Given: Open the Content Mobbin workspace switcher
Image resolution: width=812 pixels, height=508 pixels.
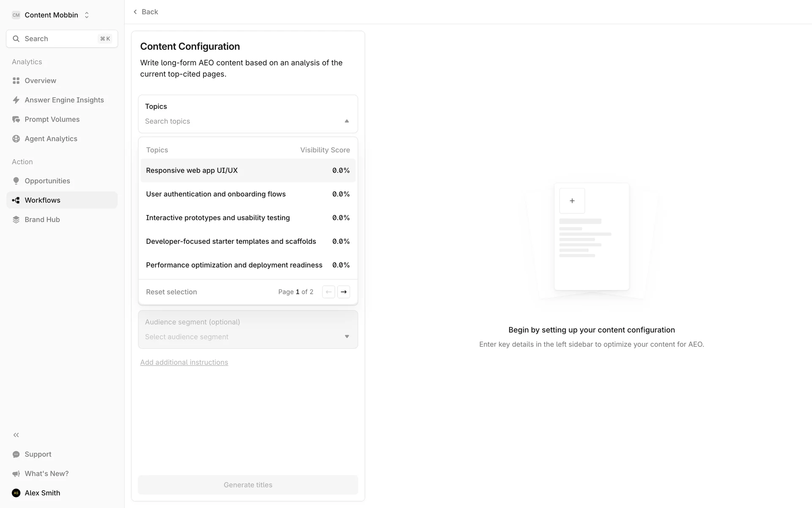Looking at the screenshot, I should point(51,15).
